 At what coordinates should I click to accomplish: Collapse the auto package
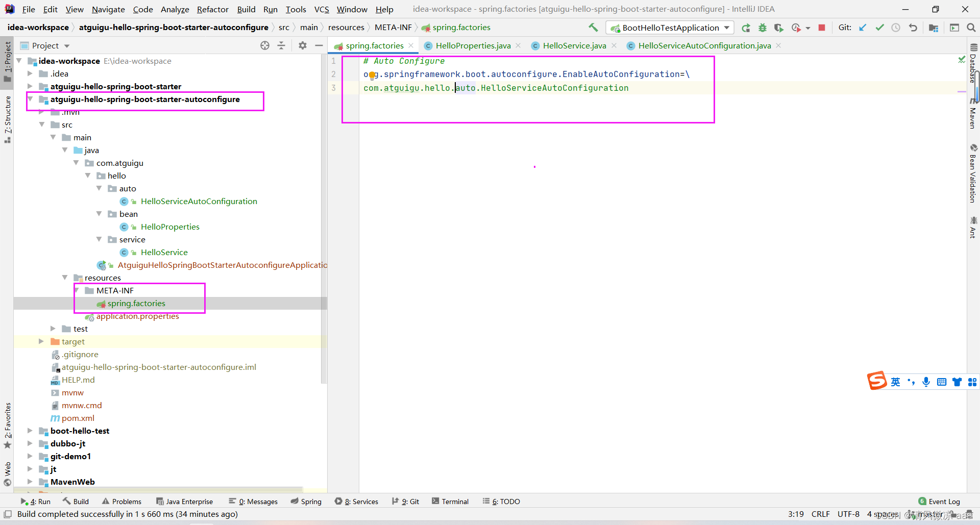99,188
